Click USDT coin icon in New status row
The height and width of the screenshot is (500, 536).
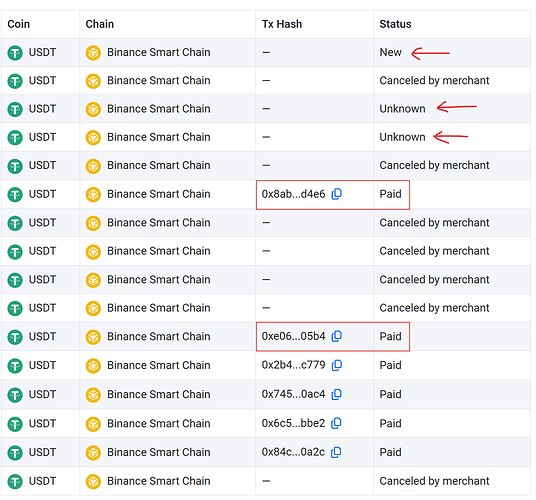coord(15,53)
